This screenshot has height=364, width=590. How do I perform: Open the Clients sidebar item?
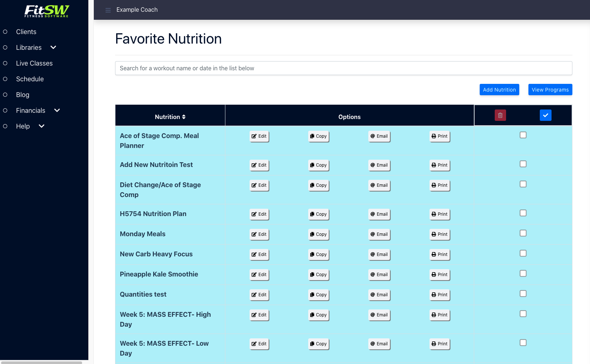26,32
